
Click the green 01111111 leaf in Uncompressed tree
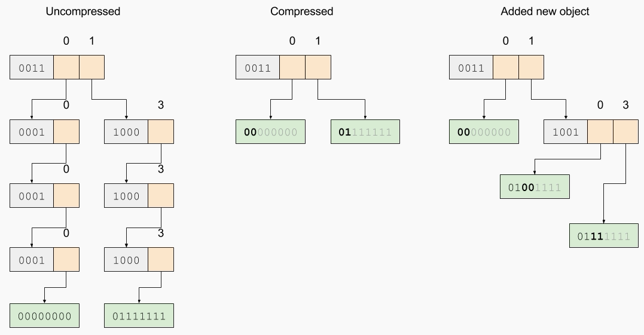pyautogui.click(x=139, y=315)
